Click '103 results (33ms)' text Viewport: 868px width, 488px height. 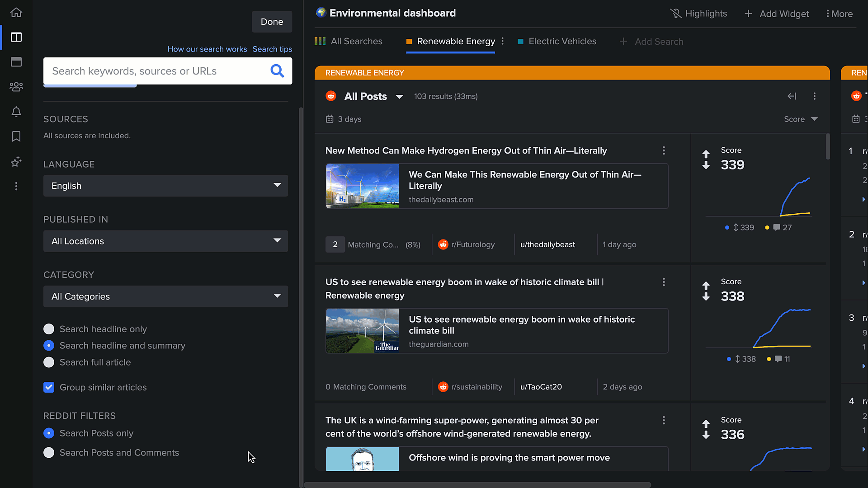(x=446, y=96)
